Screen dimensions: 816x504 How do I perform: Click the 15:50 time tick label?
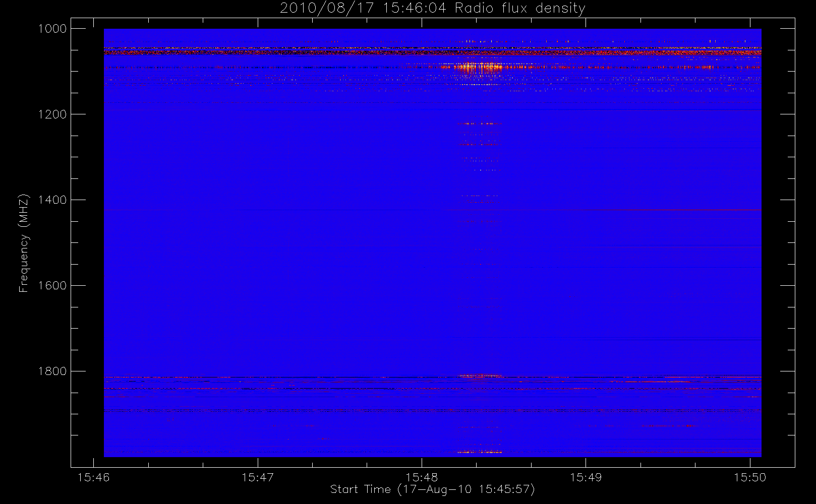(750, 477)
